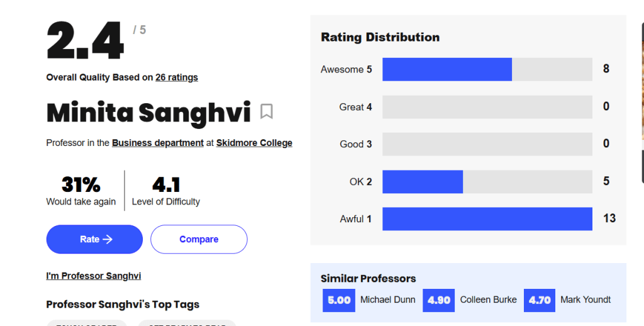Open the Skidmore College link

[x=254, y=143]
